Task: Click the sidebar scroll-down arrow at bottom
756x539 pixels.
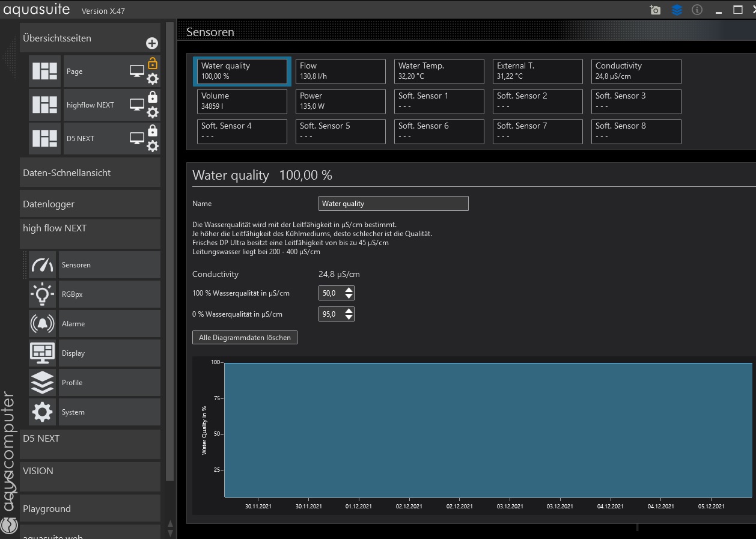Action: tap(170, 534)
